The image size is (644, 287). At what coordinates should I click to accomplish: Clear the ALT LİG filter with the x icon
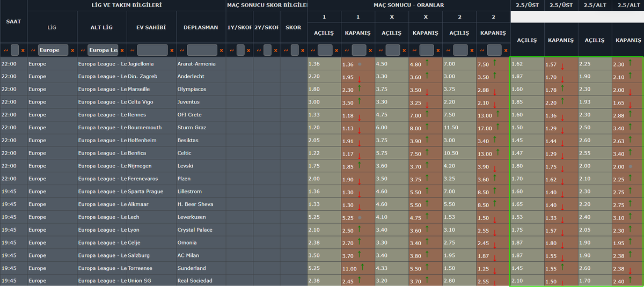(122, 50)
